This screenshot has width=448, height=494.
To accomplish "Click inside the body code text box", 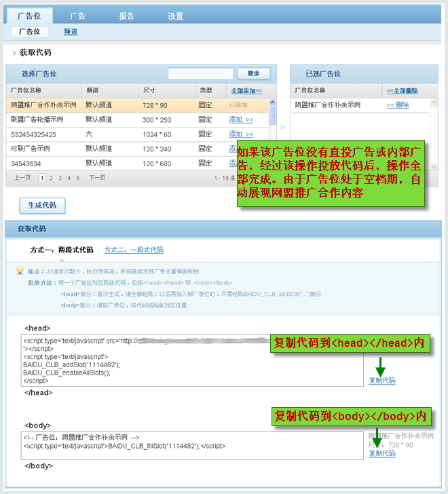I will [192, 445].
